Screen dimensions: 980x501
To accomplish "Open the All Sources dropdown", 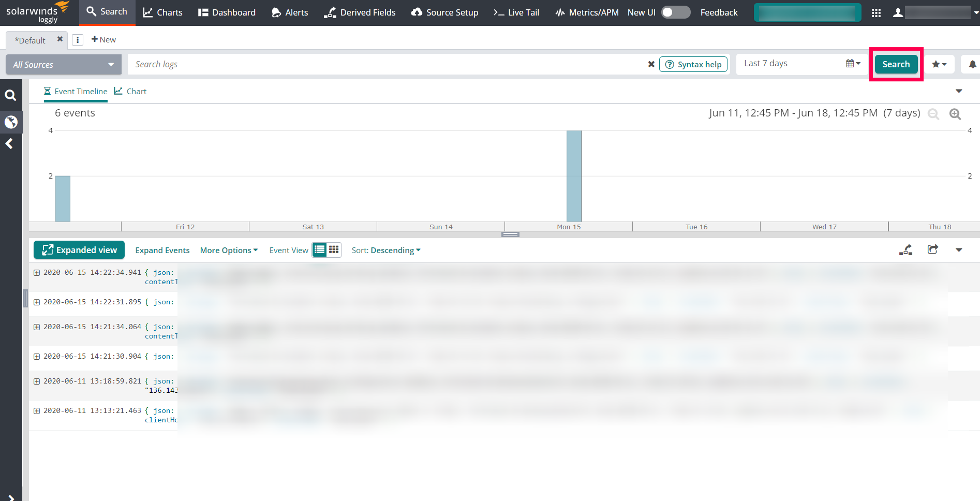I will tap(63, 65).
